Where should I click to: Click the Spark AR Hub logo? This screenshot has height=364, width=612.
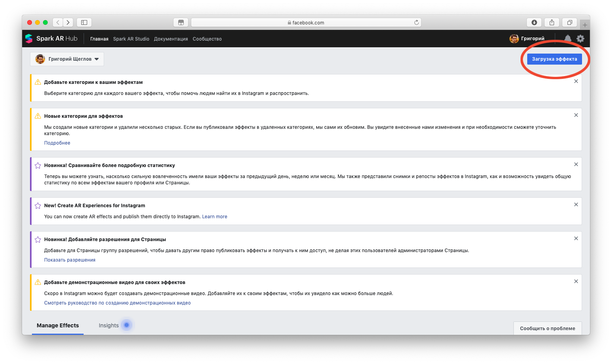[x=51, y=39]
